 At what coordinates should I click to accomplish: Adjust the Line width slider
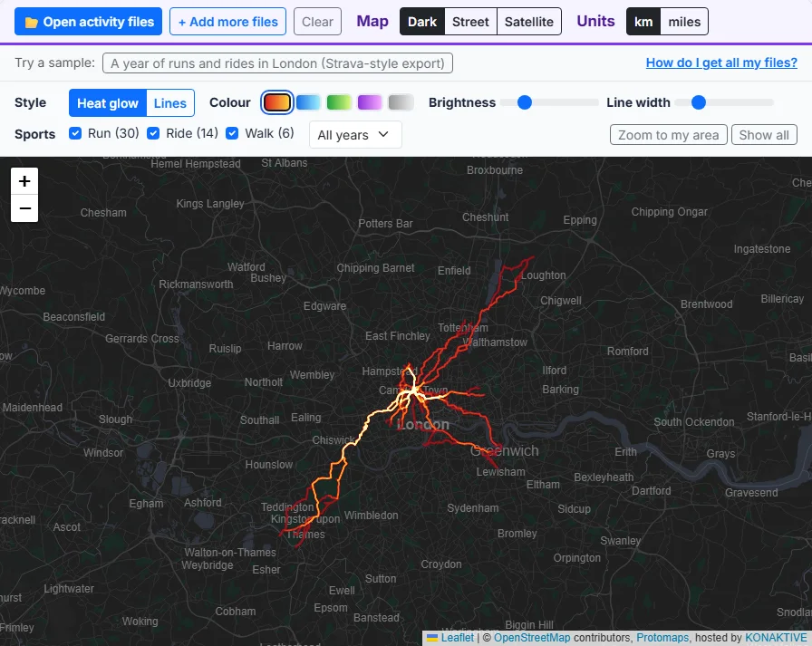[x=725, y=102]
